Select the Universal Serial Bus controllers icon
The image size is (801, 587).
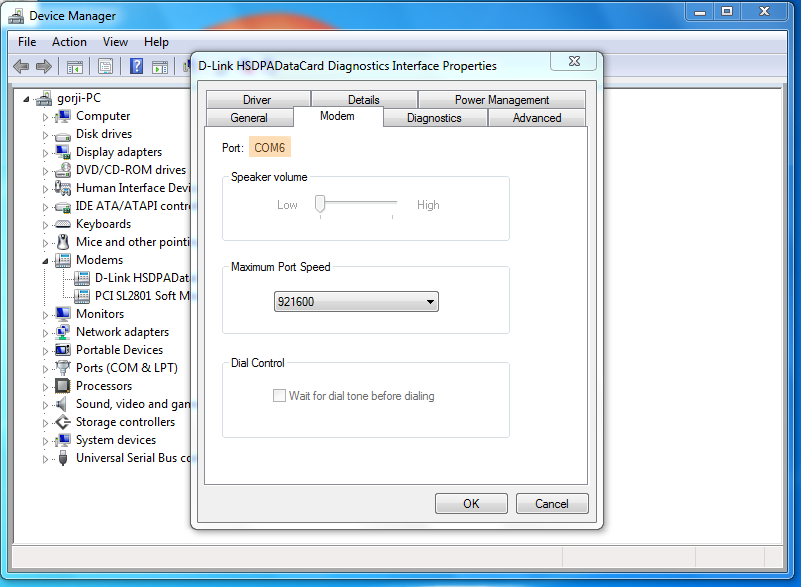coord(63,458)
